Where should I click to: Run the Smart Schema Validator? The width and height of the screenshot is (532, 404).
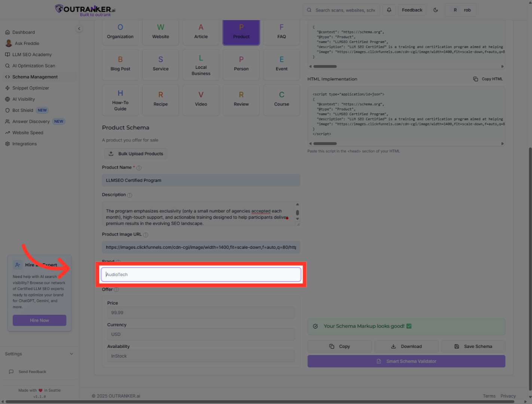tap(406, 361)
